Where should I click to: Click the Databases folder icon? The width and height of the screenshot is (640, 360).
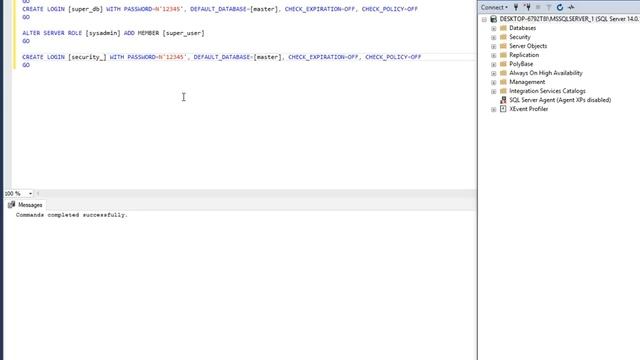pyautogui.click(x=503, y=28)
